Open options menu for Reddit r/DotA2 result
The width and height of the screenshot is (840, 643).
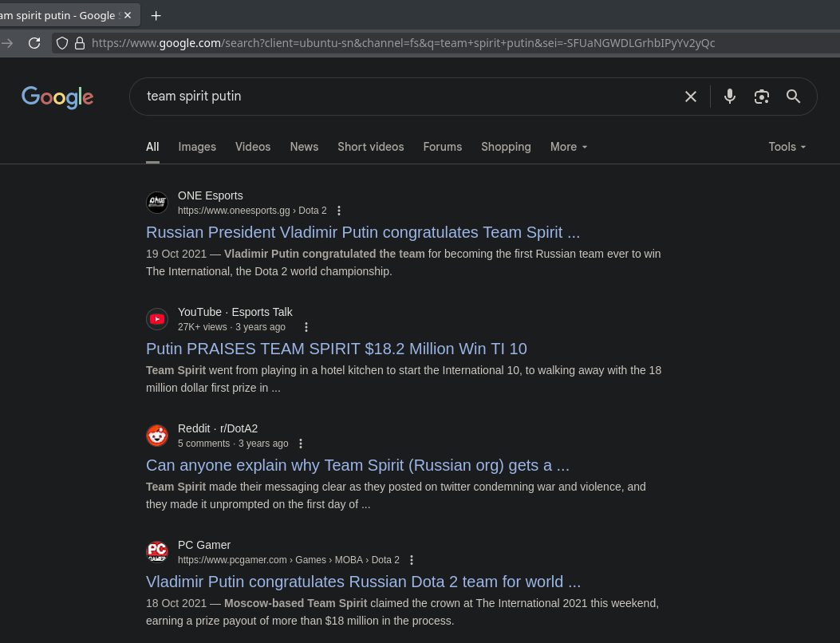pos(301,444)
